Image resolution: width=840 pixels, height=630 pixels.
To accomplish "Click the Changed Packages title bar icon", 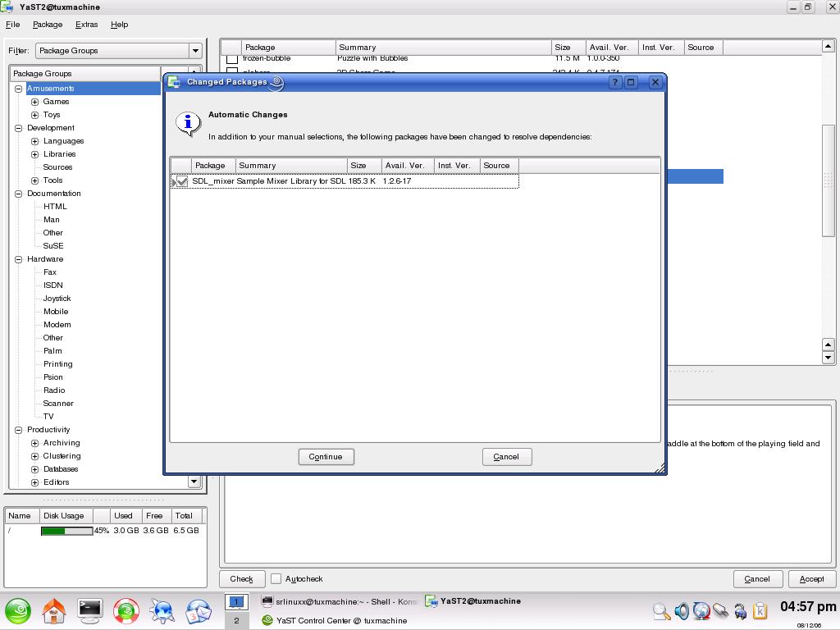I will (174, 82).
